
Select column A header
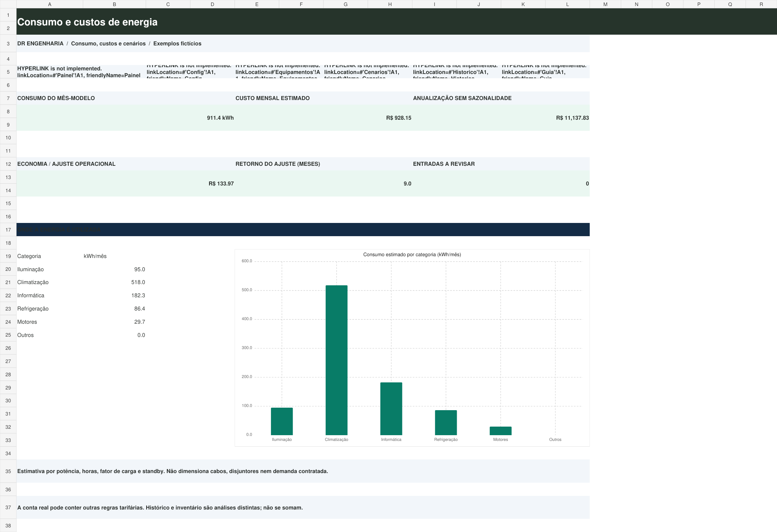pyautogui.click(x=50, y=4)
